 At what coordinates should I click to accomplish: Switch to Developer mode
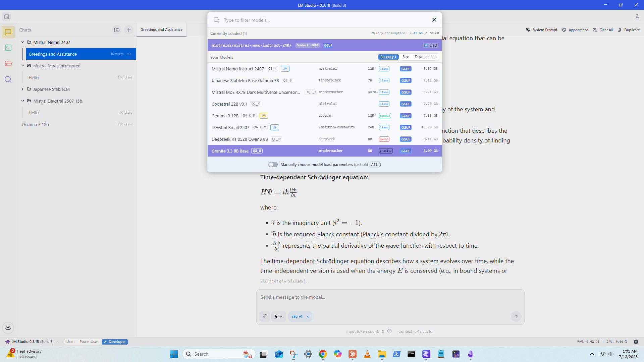[x=115, y=342]
